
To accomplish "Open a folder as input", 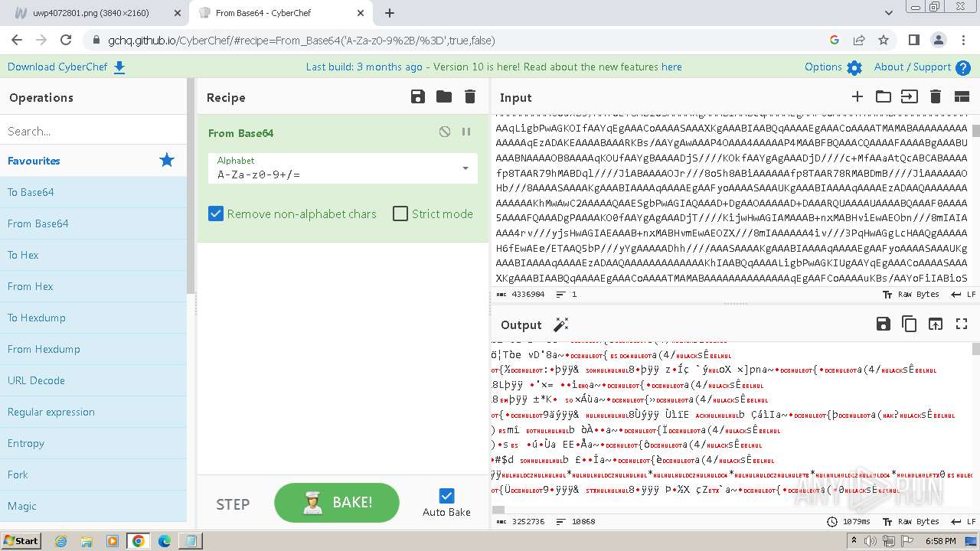I will pos(884,96).
